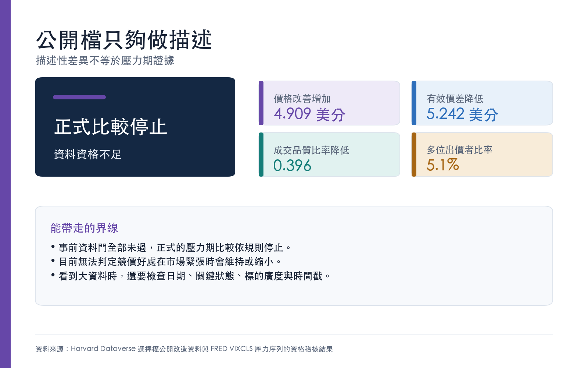Click the value 5.242 美分

click(x=462, y=114)
